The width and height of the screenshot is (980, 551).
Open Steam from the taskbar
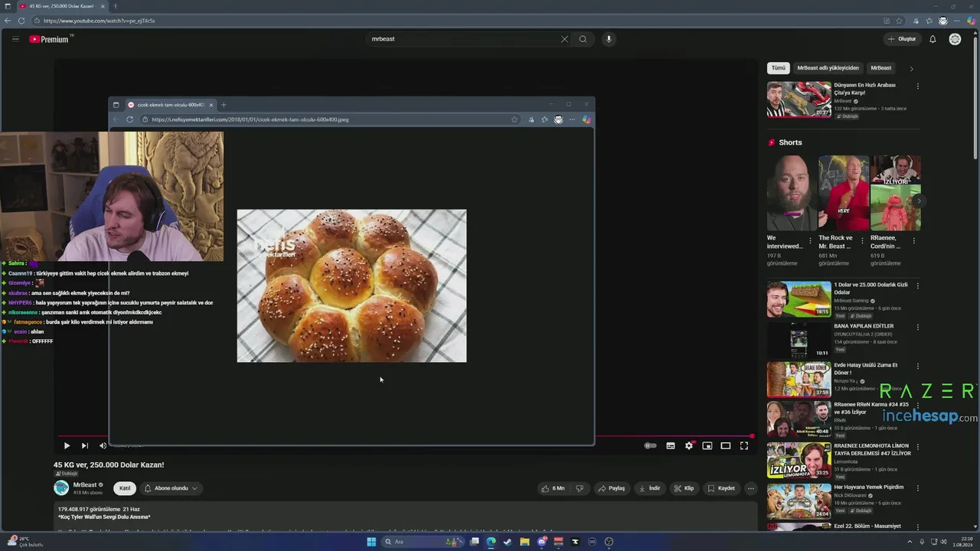tap(507, 542)
